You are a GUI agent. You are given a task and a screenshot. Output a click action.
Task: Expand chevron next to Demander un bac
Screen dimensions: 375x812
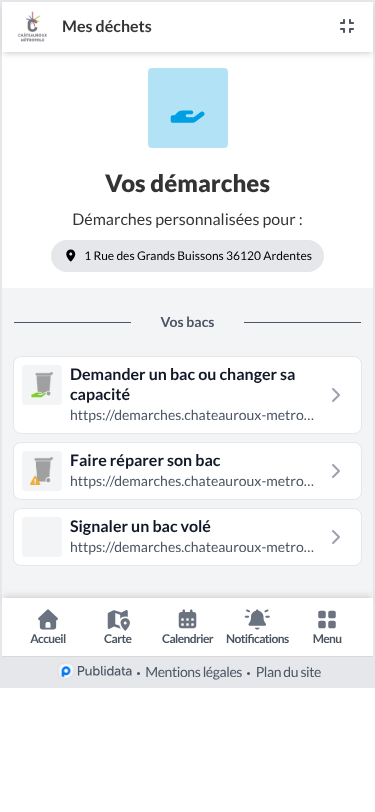pyautogui.click(x=336, y=395)
